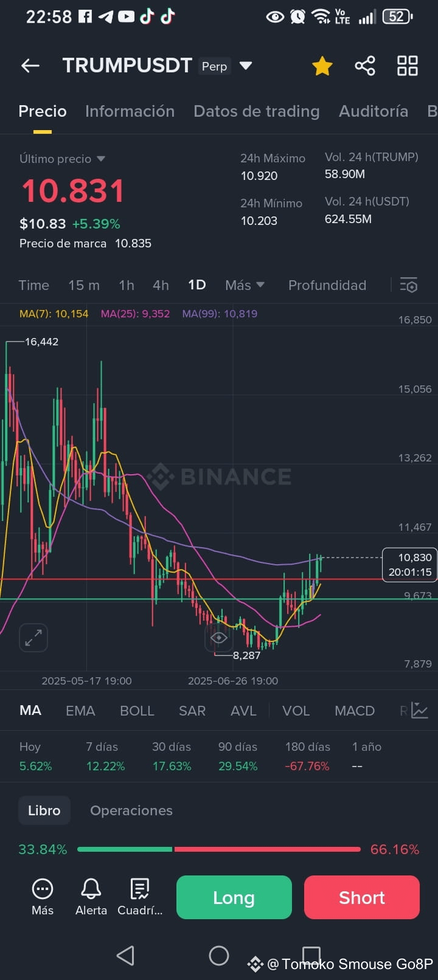Screen dimensions: 438x980
Task: Open the Más options icon
Action: (43, 897)
